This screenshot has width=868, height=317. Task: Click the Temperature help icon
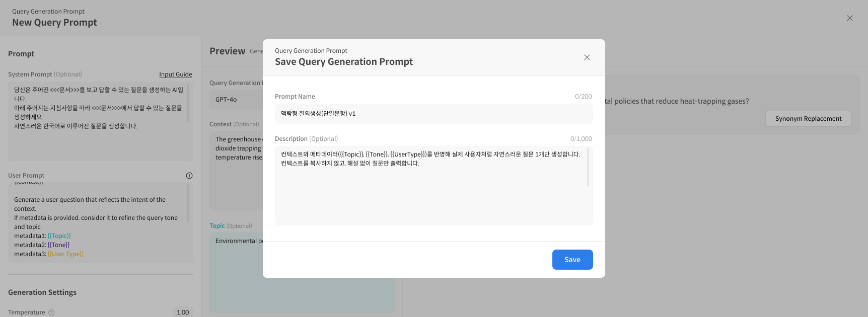pos(51,312)
